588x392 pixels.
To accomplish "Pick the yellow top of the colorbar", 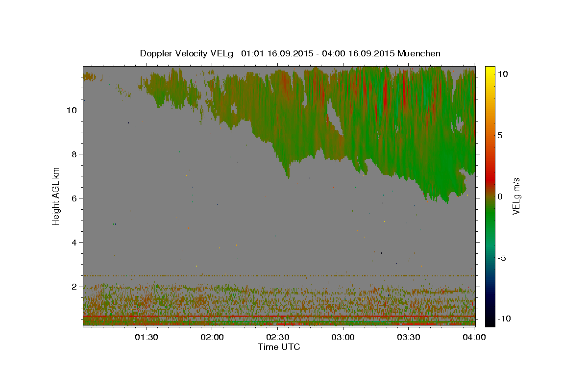I will pos(490,71).
